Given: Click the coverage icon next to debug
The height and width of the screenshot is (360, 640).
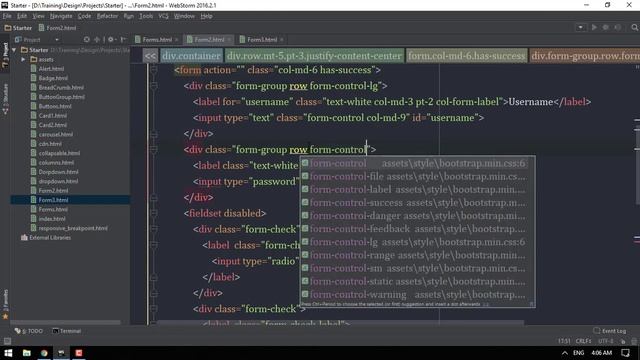Looking at the screenshot, I should pos(618,27).
